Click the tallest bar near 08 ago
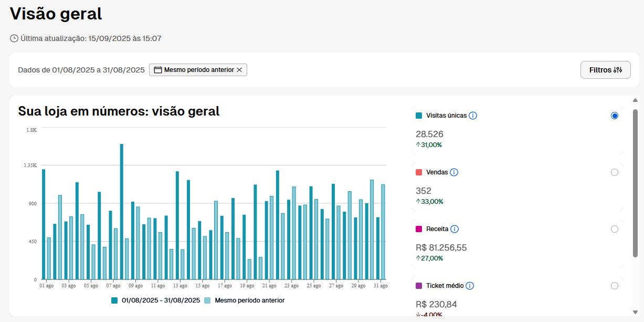 (122, 210)
